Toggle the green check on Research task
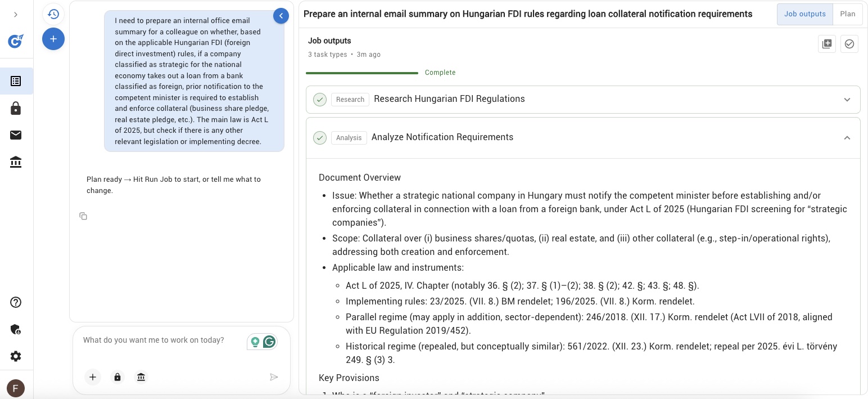This screenshot has height=399, width=868. [320, 100]
